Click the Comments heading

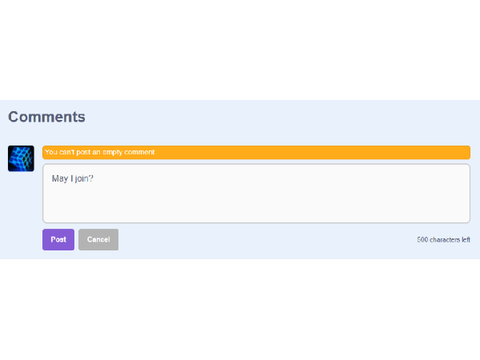click(x=47, y=117)
